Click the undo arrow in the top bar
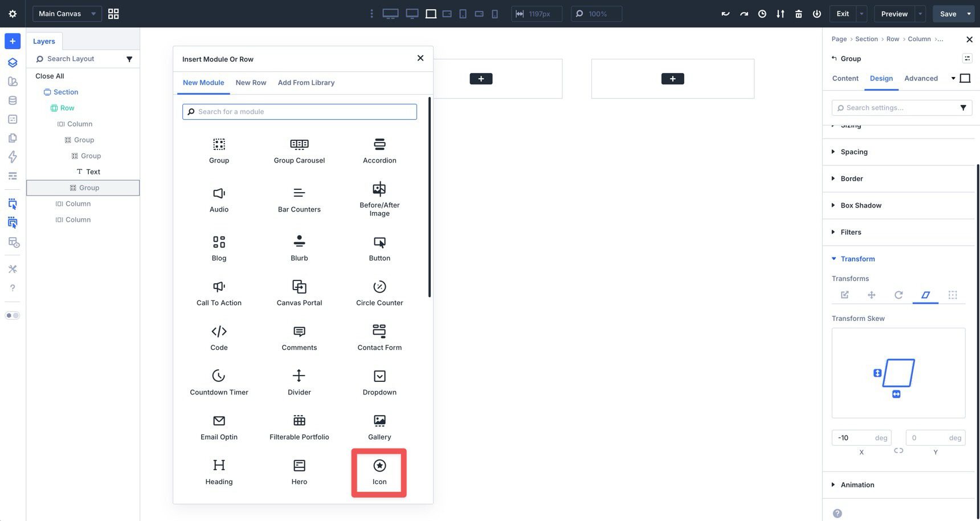This screenshot has width=980, height=521. (x=725, y=13)
